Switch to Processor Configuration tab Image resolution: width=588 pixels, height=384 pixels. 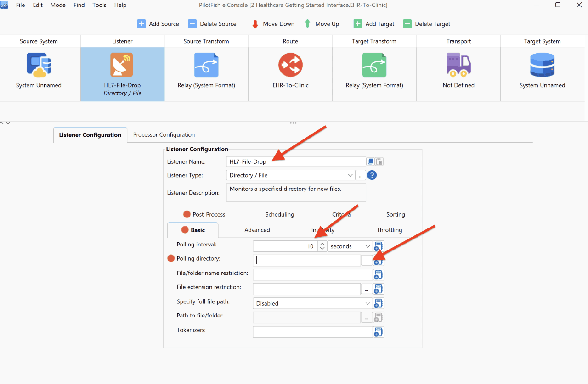[x=164, y=134]
